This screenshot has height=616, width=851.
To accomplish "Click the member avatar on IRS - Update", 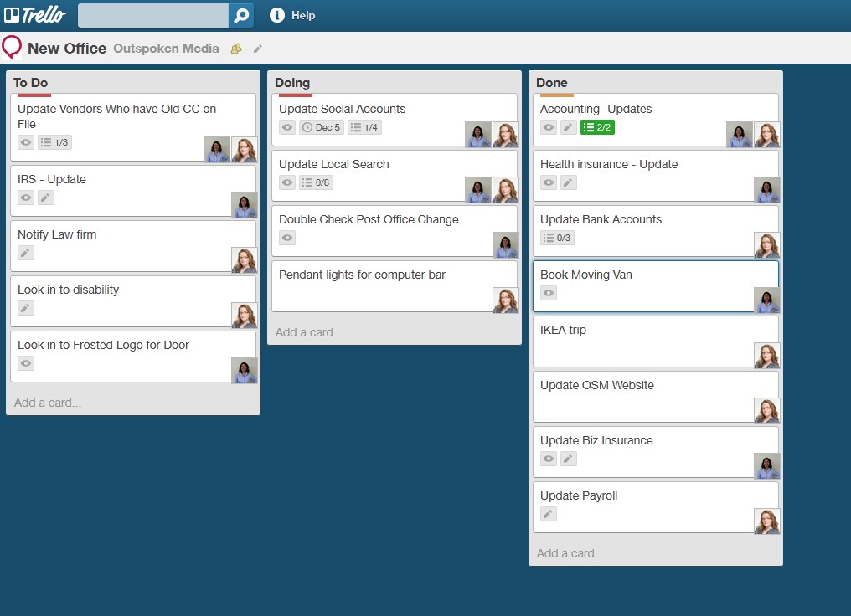I will click(x=245, y=205).
